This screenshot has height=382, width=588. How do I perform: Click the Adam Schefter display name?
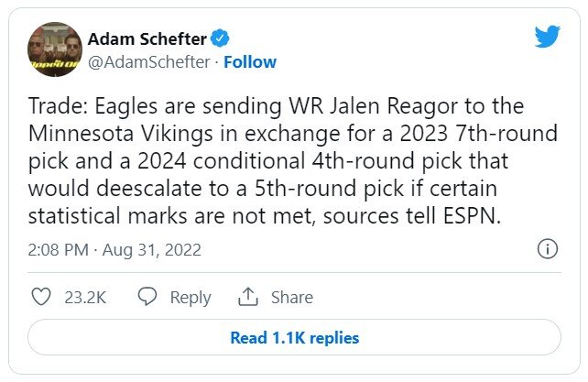coord(147,38)
